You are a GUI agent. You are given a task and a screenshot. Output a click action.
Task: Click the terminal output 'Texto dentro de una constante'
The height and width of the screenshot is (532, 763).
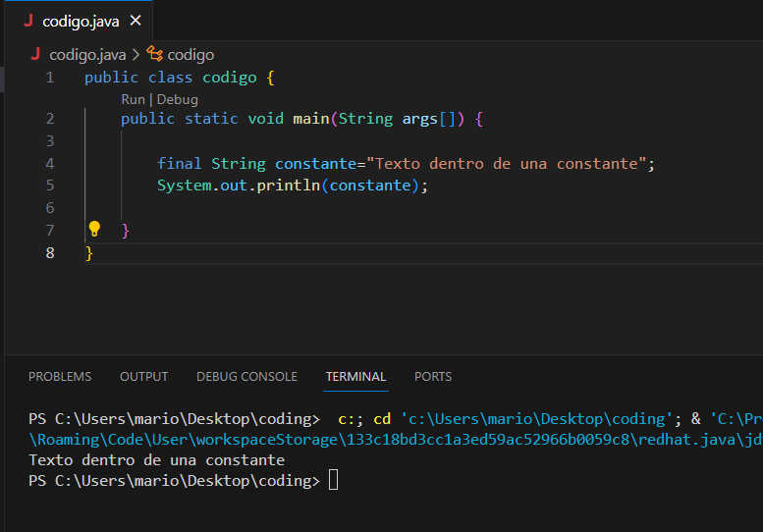coord(157,460)
